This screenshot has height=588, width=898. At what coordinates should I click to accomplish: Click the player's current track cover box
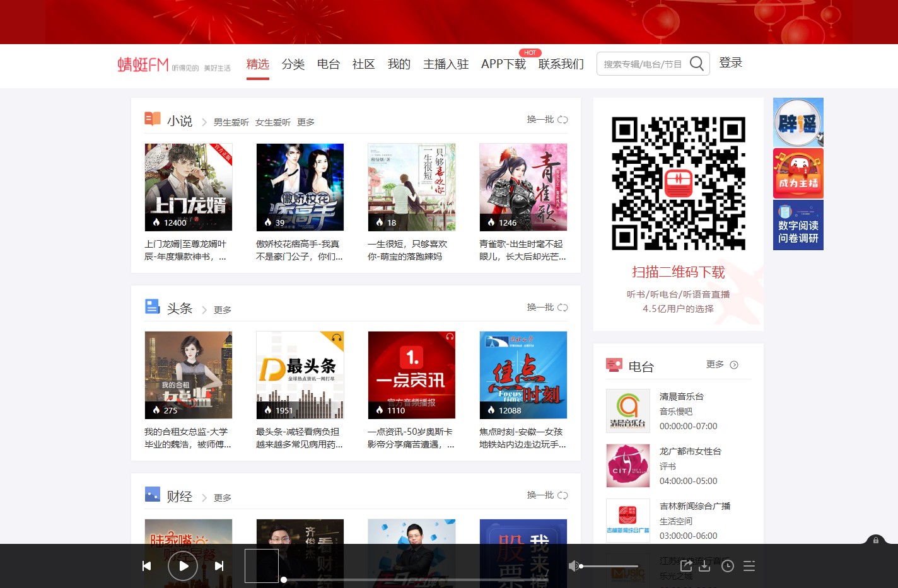click(262, 566)
